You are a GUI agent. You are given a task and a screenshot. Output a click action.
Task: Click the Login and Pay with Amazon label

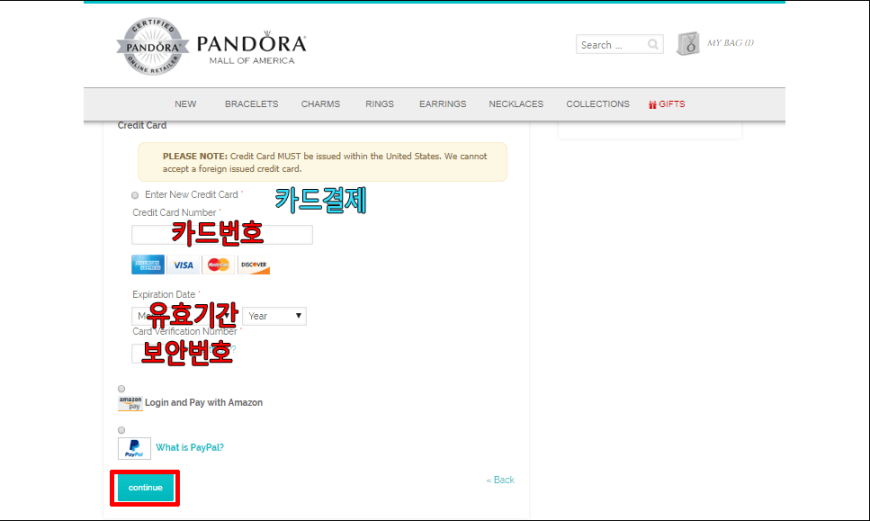pyautogui.click(x=204, y=403)
